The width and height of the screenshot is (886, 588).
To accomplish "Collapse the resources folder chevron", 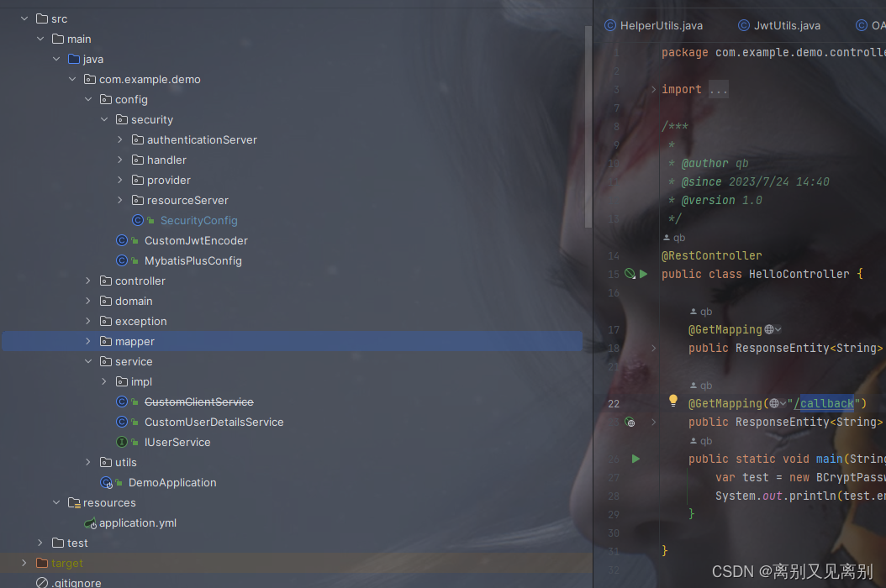I will 56,502.
